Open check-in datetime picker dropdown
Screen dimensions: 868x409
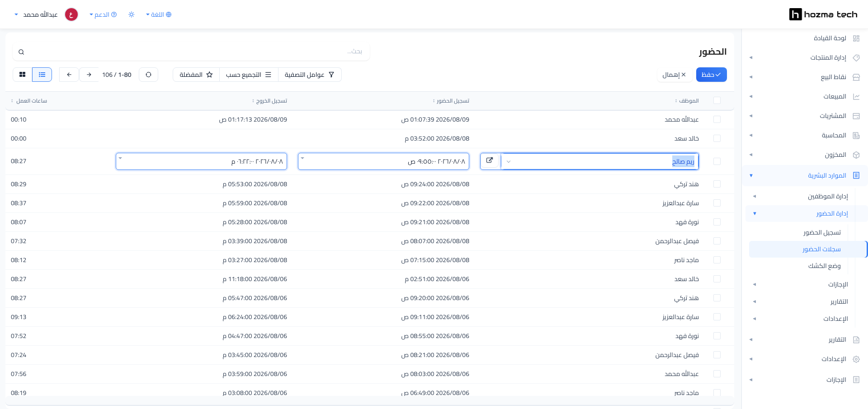click(302, 158)
